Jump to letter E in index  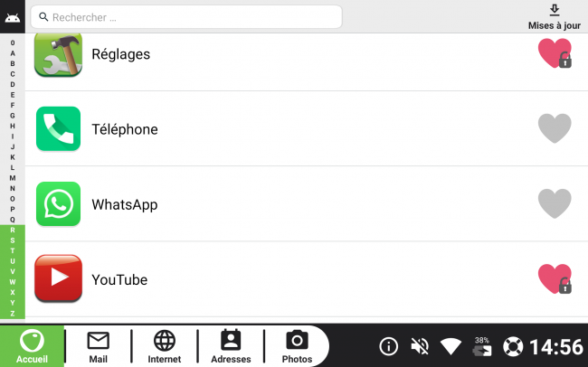[x=13, y=95]
